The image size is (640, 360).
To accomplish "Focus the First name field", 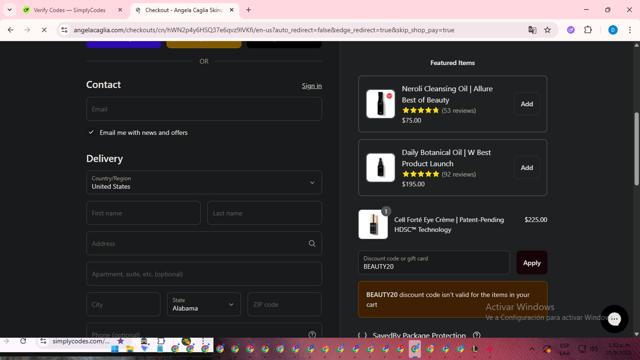I will pyautogui.click(x=143, y=213).
